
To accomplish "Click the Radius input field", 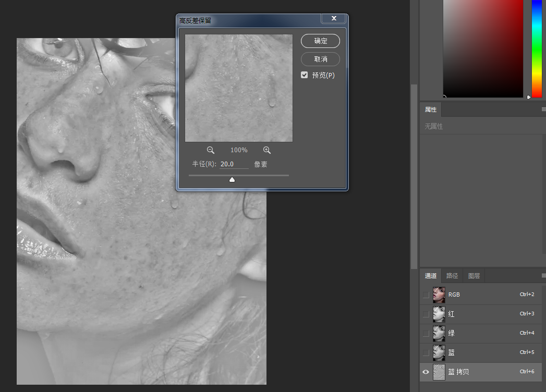I will click(234, 164).
